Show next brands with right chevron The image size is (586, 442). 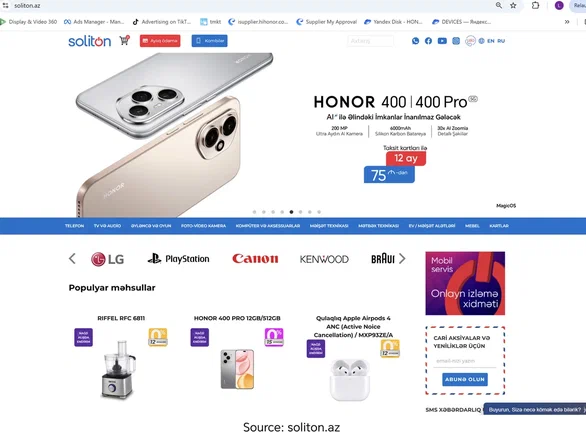click(x=402, y=259)
